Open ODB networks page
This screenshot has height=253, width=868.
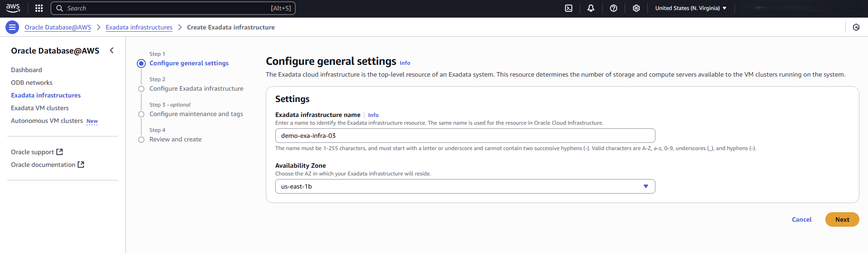click(x=32, y=83)
